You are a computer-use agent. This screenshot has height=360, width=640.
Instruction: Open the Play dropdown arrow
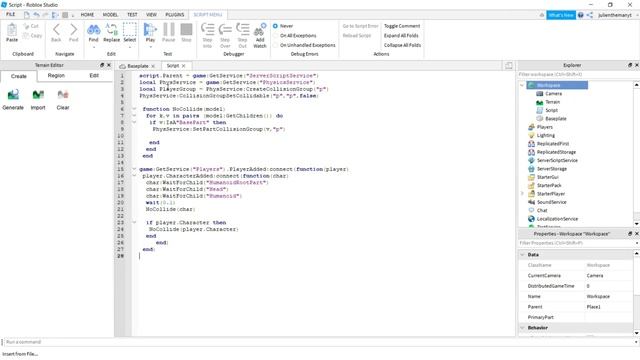click(x=150, y=47)
